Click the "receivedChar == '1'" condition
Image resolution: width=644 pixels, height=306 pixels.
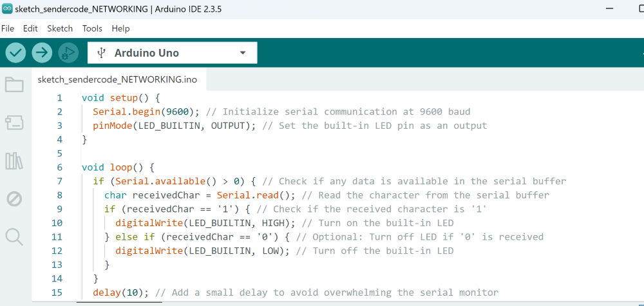click(x=180, y=209)
